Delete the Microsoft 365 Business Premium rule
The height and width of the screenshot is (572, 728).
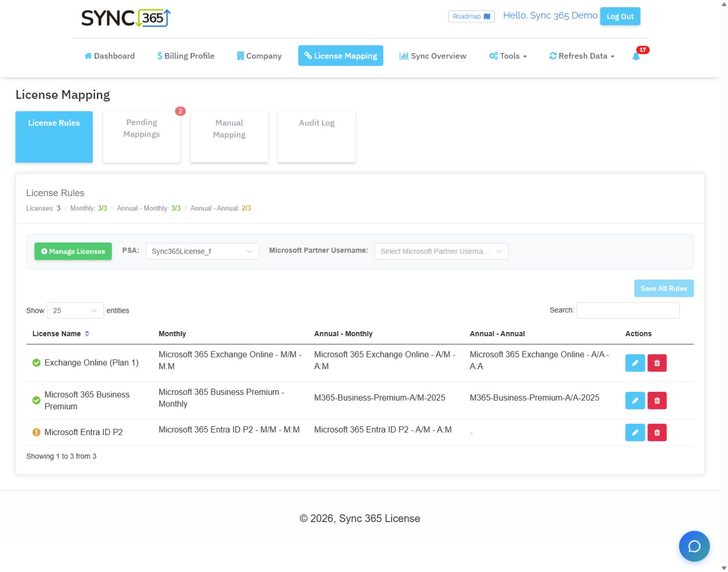click(657, 400)
